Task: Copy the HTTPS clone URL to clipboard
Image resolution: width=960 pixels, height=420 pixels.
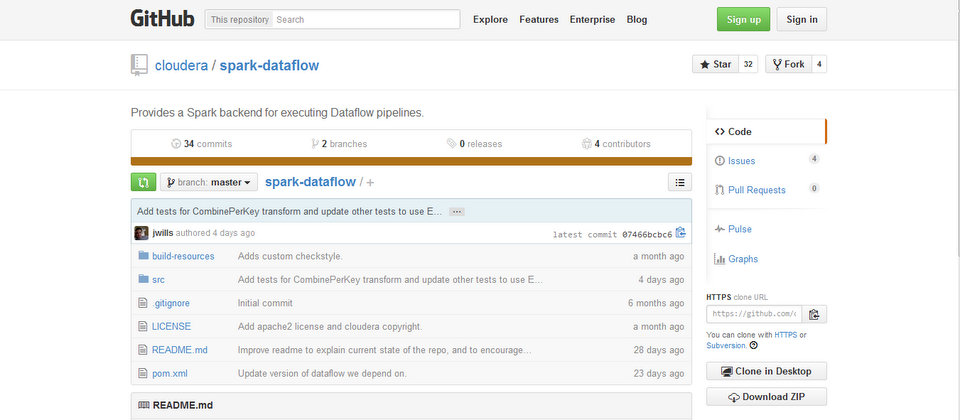Action: tap(814, 314)
